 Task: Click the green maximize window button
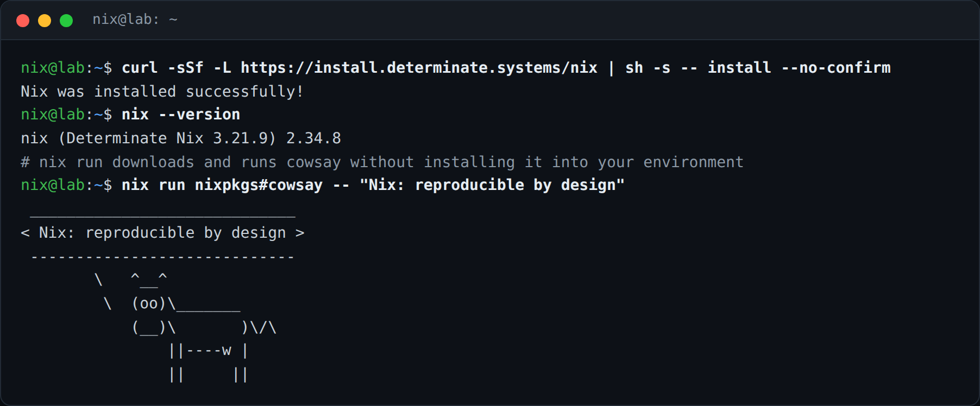click(x=66, y=21)
